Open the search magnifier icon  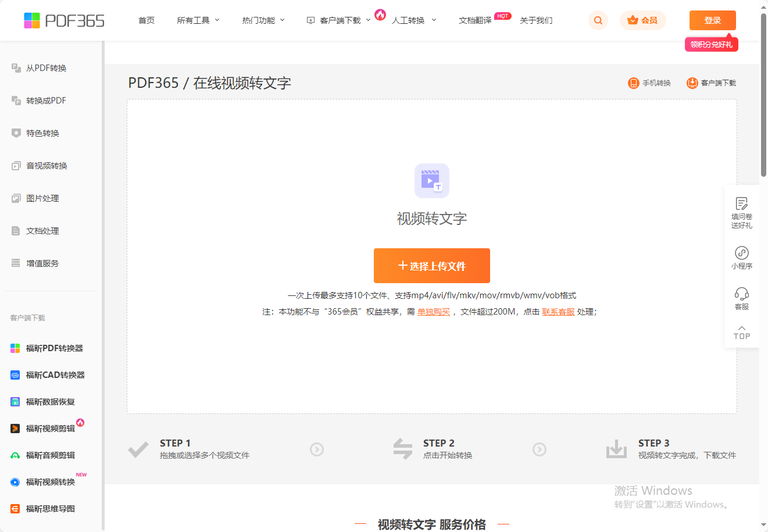(x=598, y=20)
